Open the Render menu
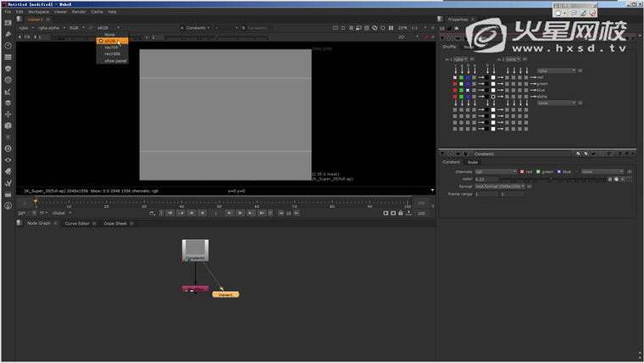 point(79,12)
